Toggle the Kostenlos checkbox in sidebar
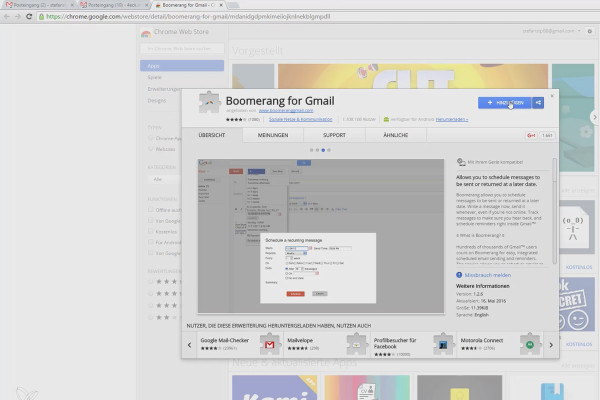The image size is (600, 400). (150, 231)
